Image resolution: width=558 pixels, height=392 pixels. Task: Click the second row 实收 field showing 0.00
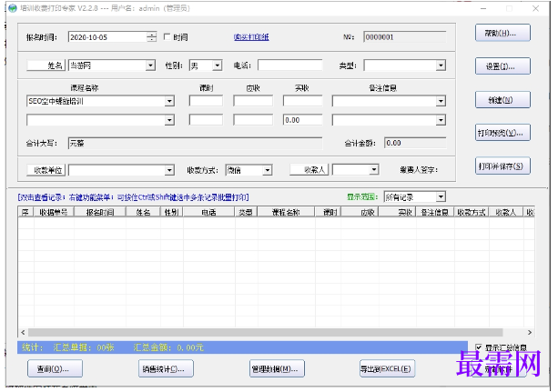coord(302,120)
